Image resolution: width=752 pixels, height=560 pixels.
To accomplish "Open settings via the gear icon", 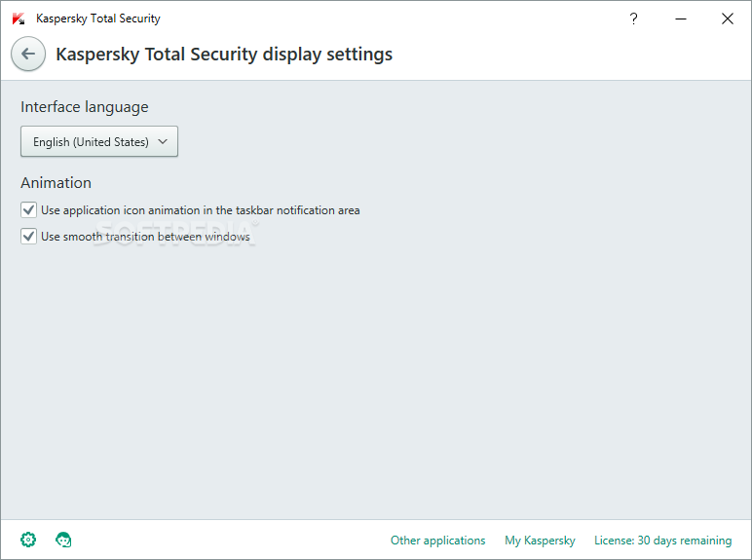I will point(28,540).
